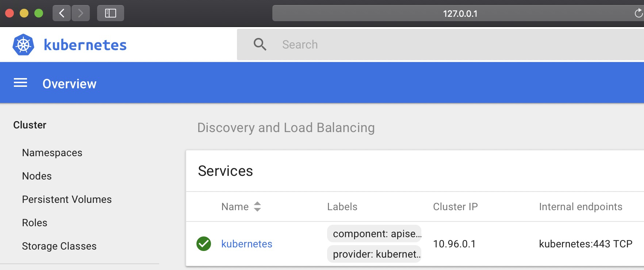The image size is (644, 270).
Task: Open Nodes in the Cluster menu
Action: (37, 176)
